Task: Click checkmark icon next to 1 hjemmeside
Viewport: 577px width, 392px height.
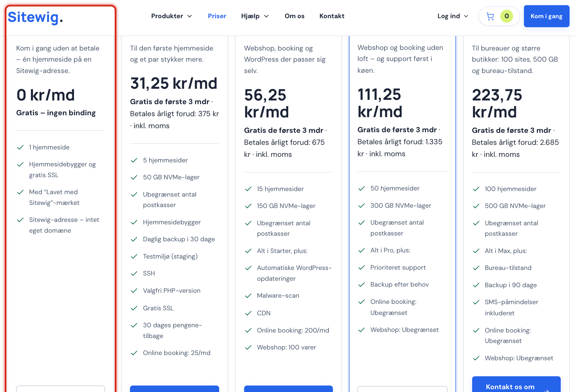Action: (20, 147)
